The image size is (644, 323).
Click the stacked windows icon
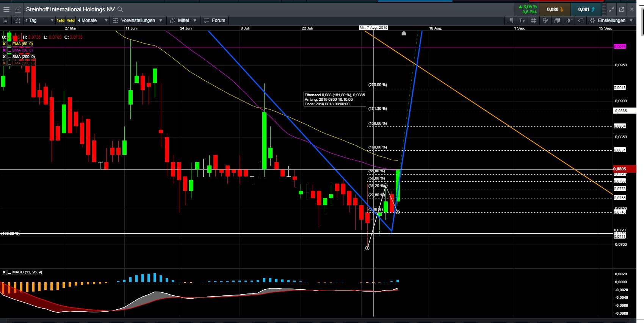557,20
